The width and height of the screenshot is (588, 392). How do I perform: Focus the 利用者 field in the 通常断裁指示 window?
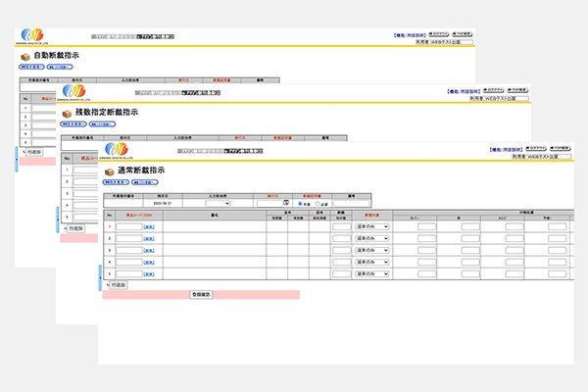542,157
